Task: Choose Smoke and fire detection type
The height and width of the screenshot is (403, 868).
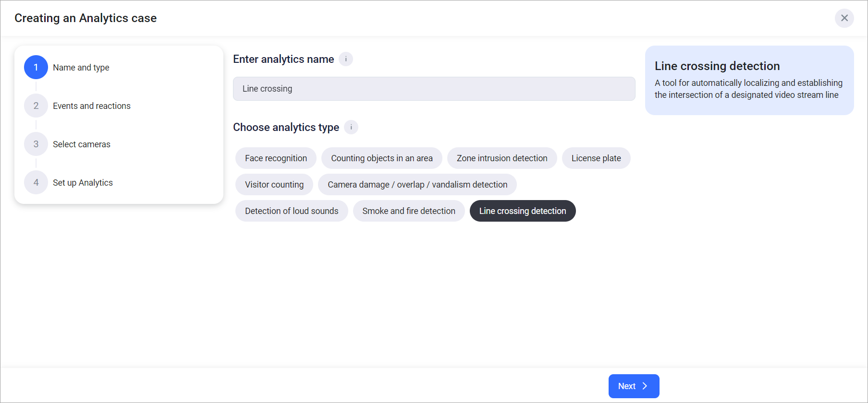Action: (x=408, y=211)
